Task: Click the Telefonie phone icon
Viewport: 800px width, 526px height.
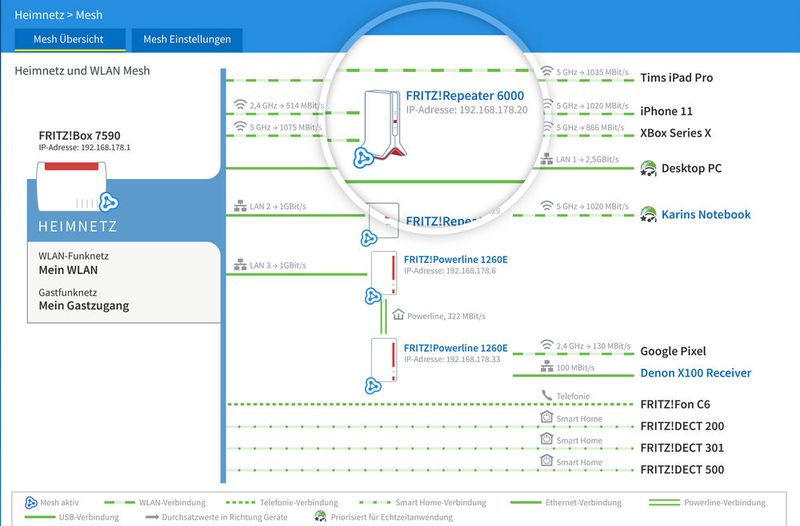Action: pyautogui.click(x=546, y=395)
